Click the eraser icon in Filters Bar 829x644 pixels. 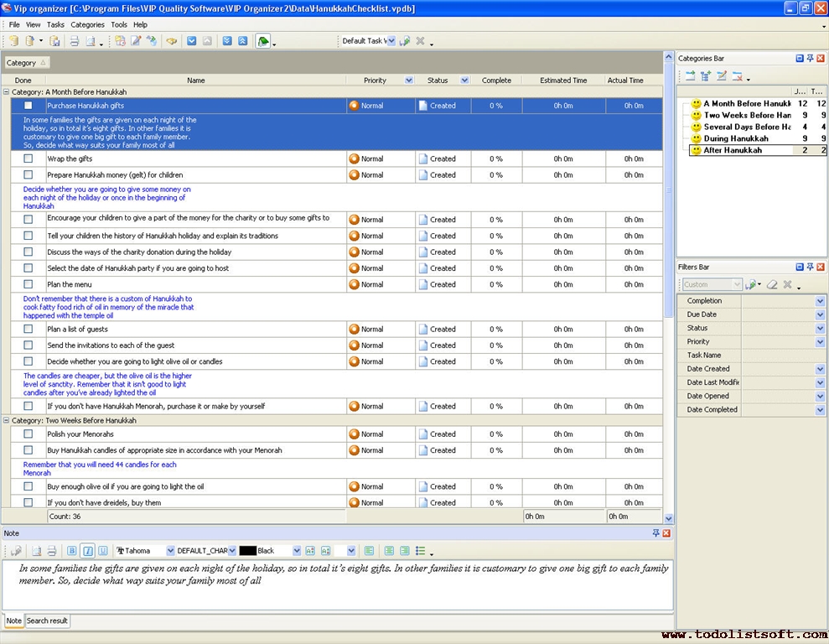[772, 285]
